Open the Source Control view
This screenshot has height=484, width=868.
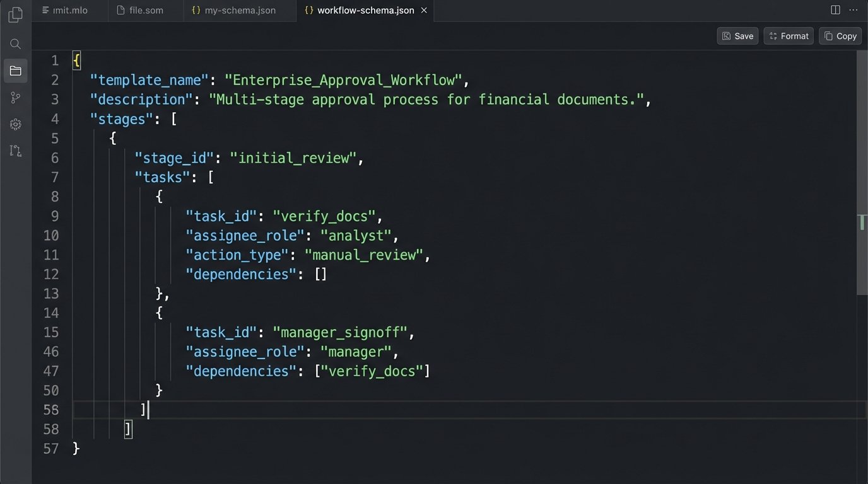(15, 97)
